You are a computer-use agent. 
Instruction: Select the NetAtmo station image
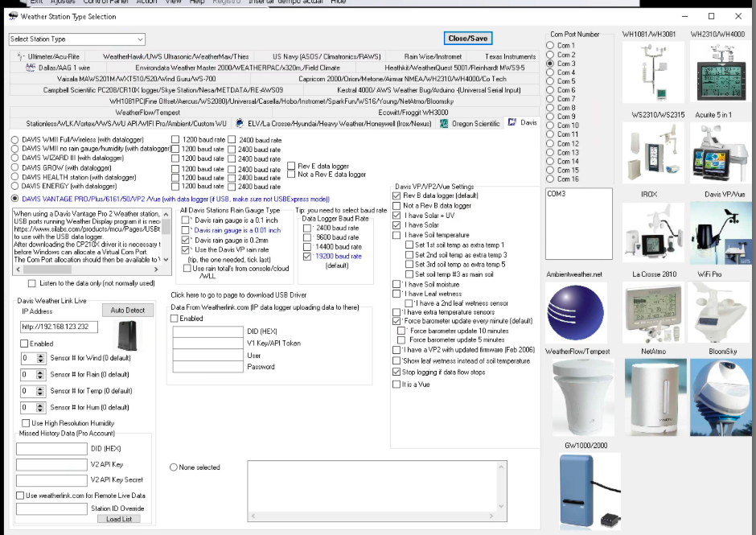coord(655,397)
